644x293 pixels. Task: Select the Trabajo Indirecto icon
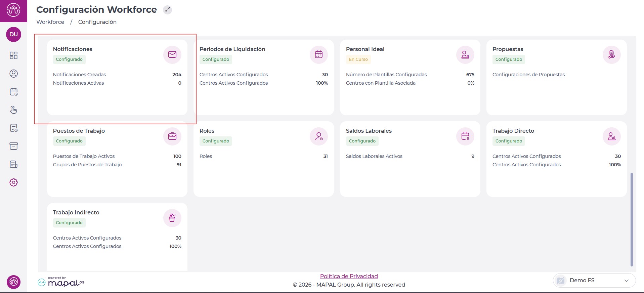point(172,218)
